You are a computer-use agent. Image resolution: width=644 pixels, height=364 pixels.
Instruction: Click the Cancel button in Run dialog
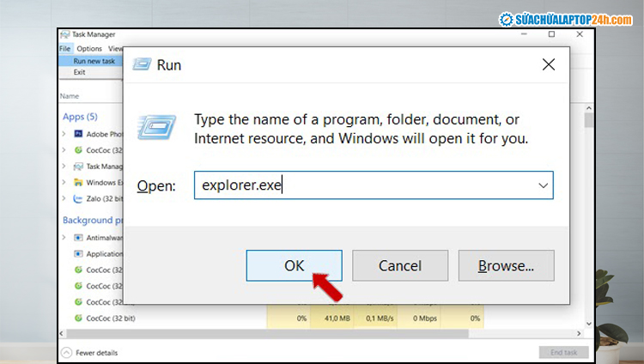point(400,265)
